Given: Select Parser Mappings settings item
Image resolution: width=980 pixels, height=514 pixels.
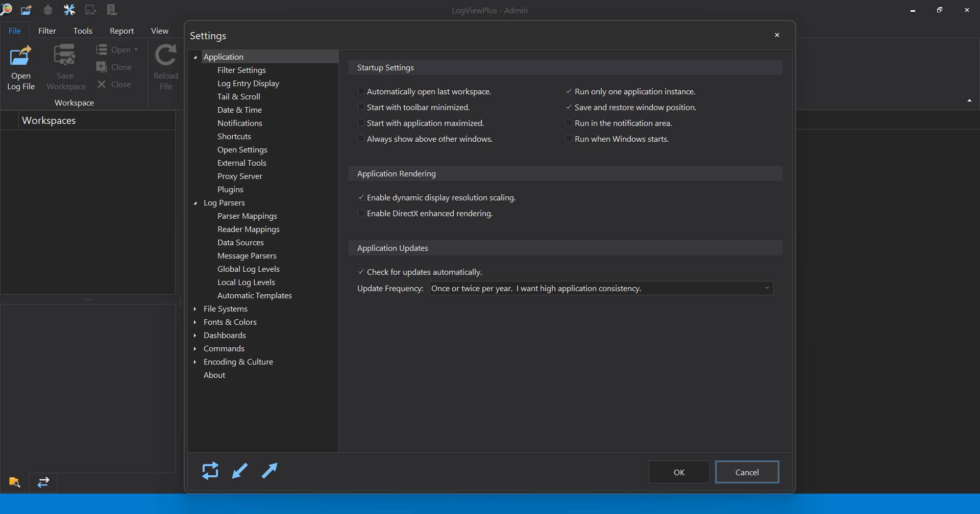Looking at the screenshot, I should (x=247, y=216).
